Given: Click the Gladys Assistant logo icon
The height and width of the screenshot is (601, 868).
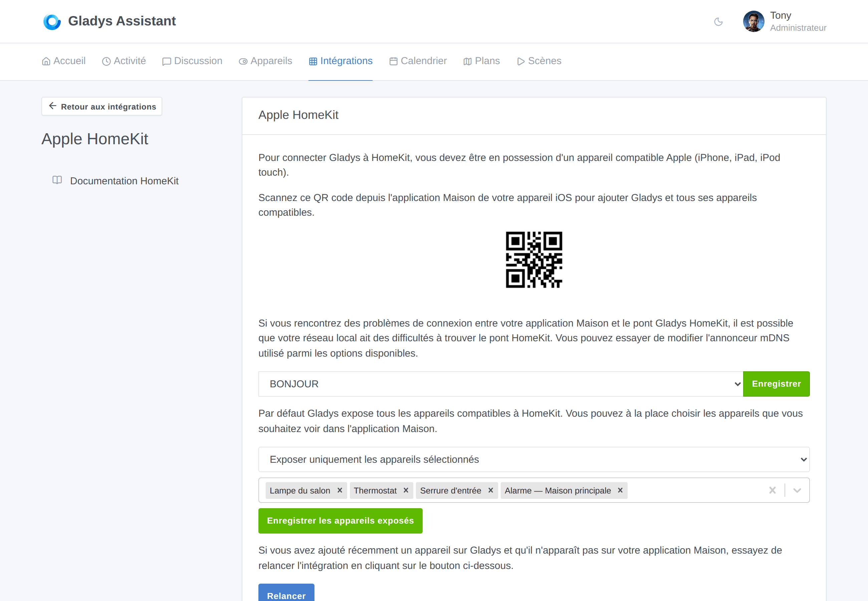Looking at the screenshot, I should (x=52, y=21).
